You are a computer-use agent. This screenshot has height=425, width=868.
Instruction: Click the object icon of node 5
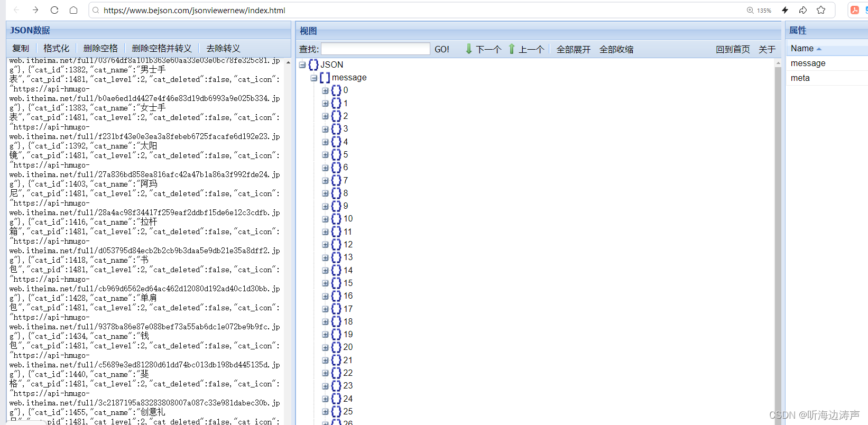(x=336, y=155)
